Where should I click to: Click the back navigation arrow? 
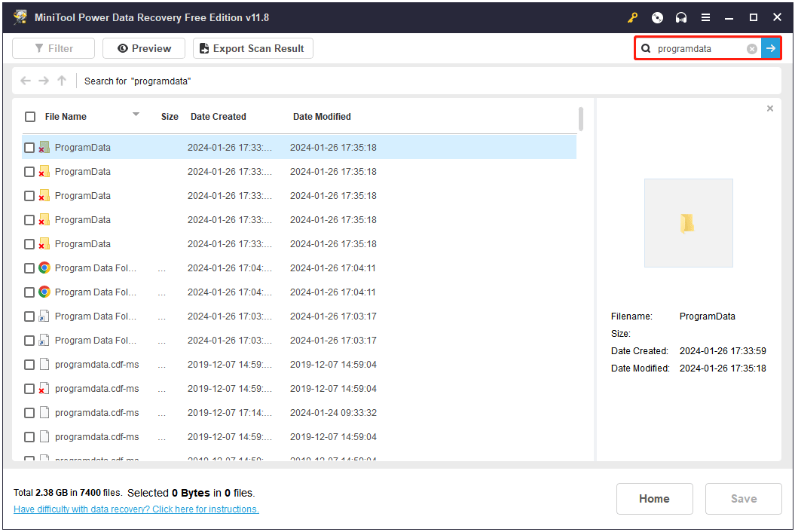26,81
